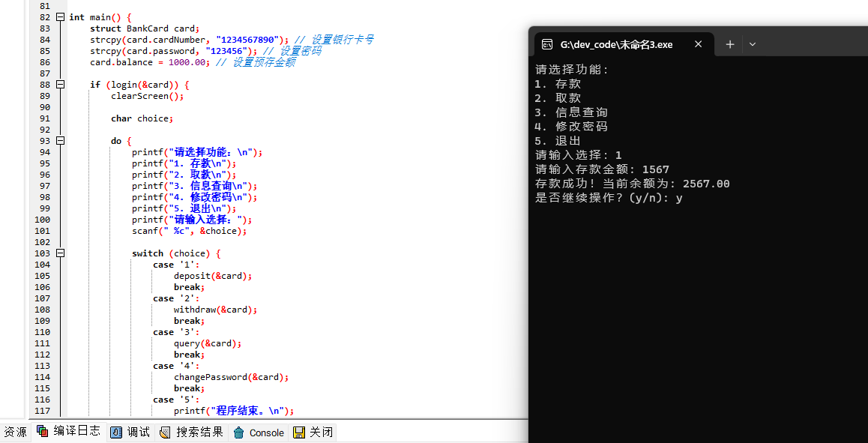Click the printf("4. 修改密码\n") line

[x=194, y=197]
